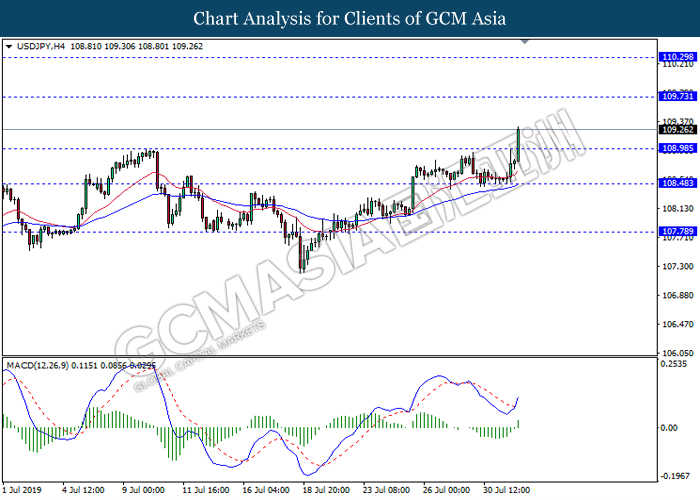Viewport: 700px width, 500px height.
Task: Click the 23 Jul 08:00 time label
Action: pyautogui.click(x=387, y=490)
